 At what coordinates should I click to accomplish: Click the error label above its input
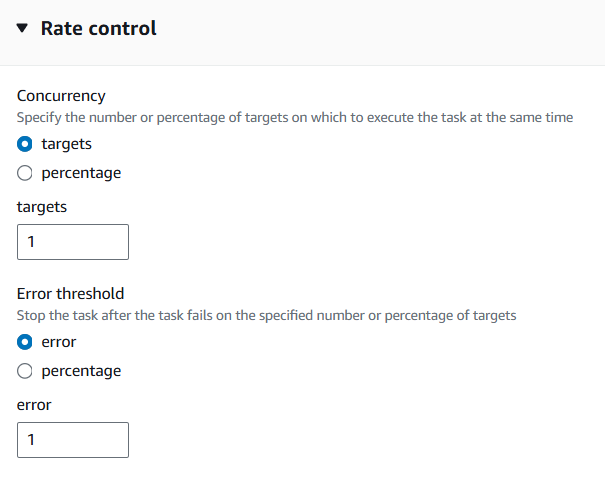[34, 405]
